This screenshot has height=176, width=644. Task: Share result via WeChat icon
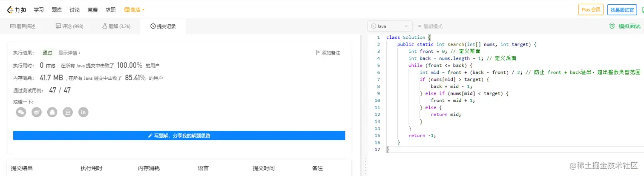(21, 112)
